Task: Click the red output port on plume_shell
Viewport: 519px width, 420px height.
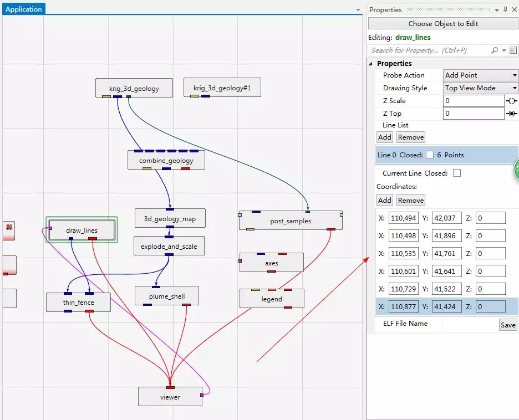Action: [x=186, y=305]
